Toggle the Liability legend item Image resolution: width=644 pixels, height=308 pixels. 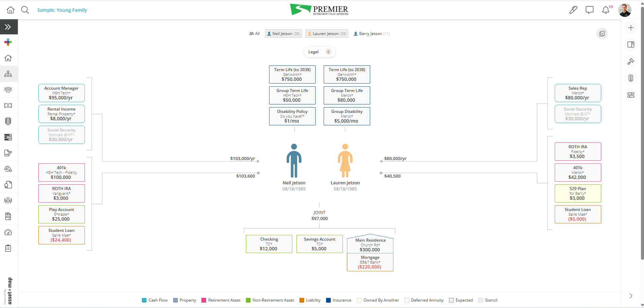pos(310,300)
